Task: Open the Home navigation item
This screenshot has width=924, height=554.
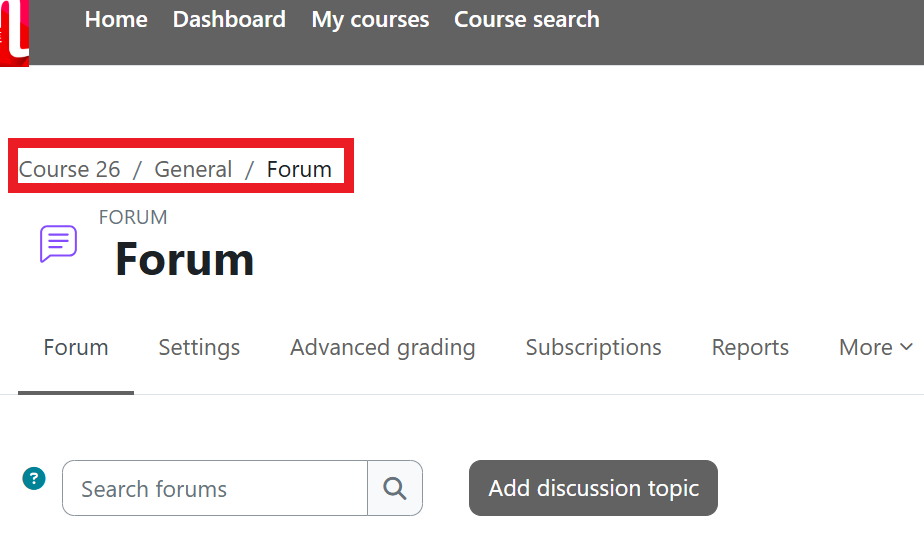Action: (116, 20)
